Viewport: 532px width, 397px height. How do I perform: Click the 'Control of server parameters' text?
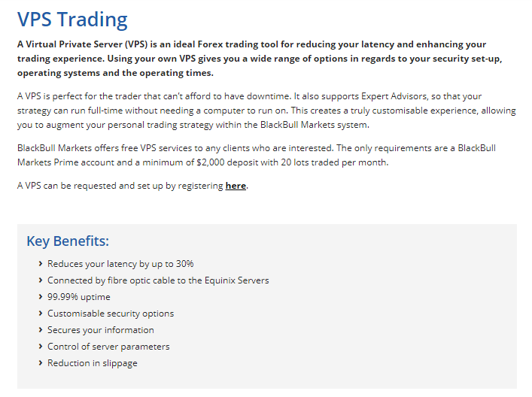(108, 347)
